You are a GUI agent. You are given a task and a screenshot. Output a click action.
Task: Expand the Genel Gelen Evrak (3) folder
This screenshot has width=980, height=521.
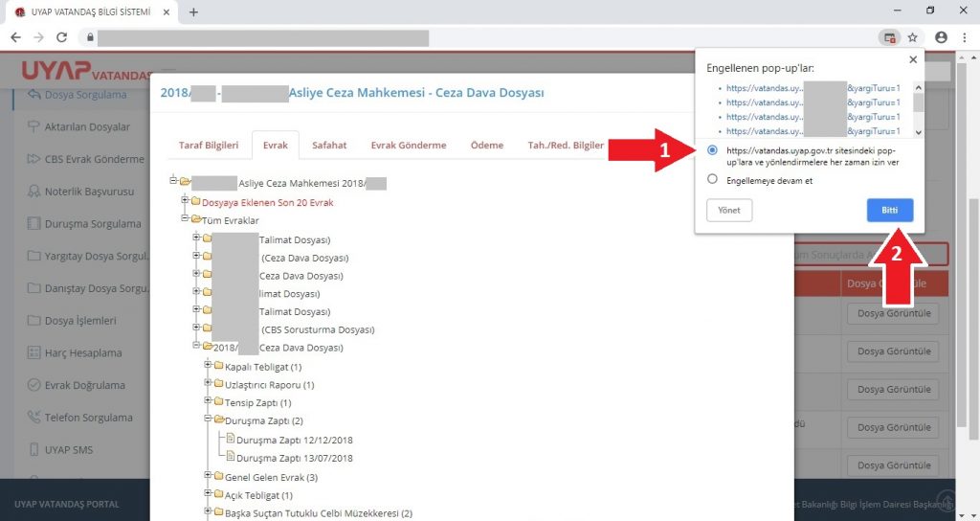point(209,476)
